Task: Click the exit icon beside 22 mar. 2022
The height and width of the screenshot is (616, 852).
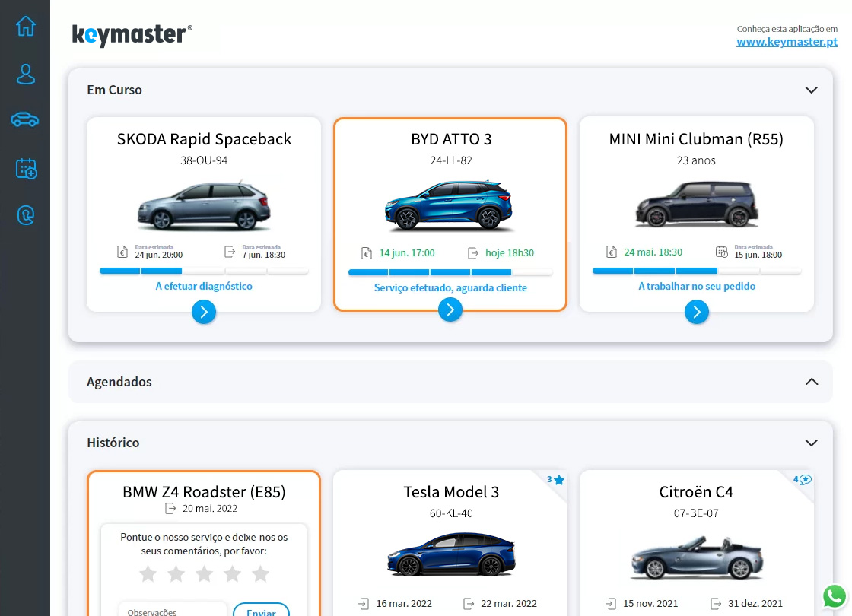Action: (x=469, y=604)
